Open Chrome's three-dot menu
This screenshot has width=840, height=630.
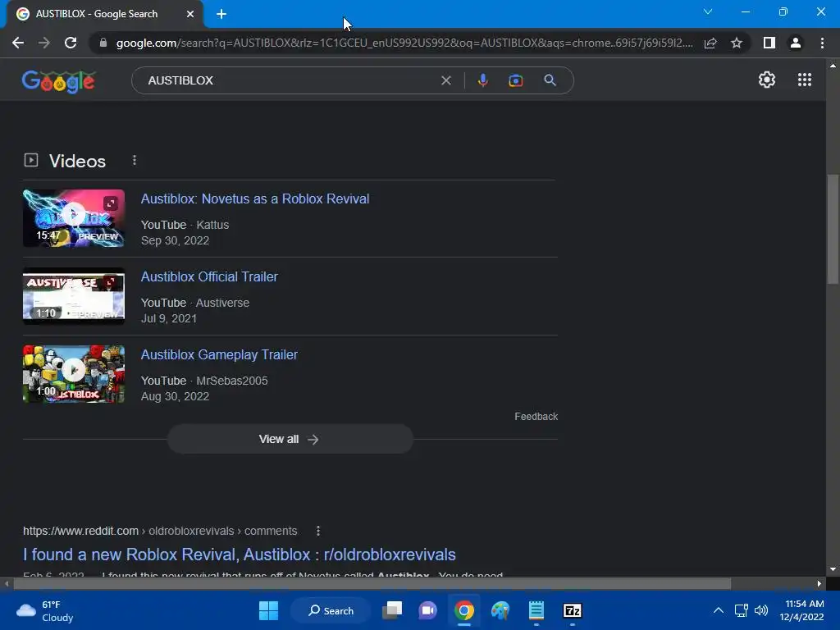(x=822, y=43)
